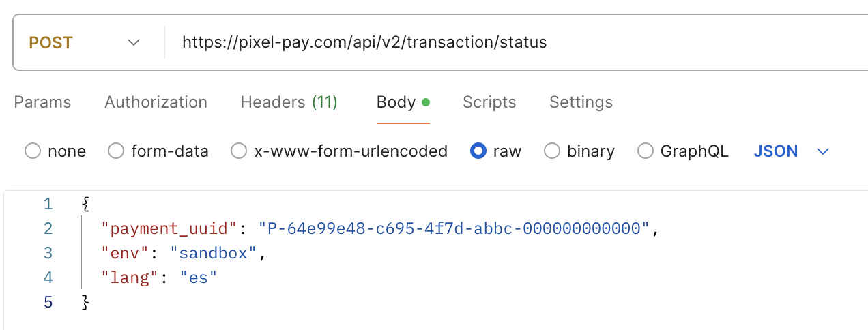This screenshot has height=330, width=868.
Task: Expand the JSON format dropdown
Action: (x=791, y=151)
